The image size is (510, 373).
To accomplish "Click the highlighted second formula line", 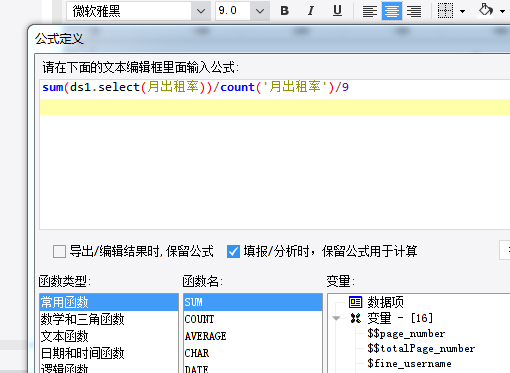I will pos(275,107).
